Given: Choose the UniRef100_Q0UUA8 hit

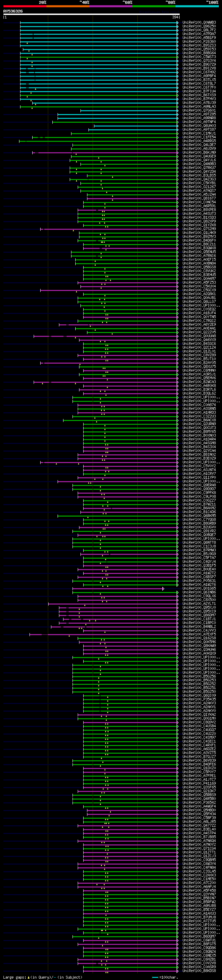Looking at the screenshot, I should [199, 336].
